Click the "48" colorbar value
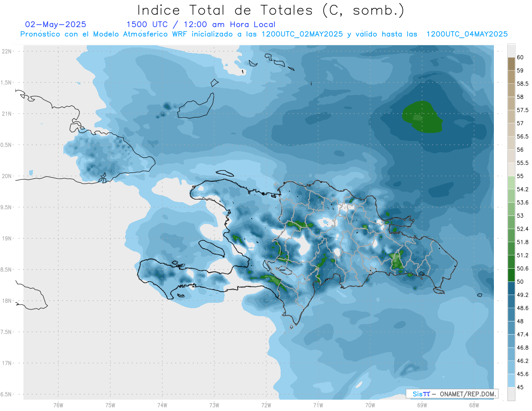Image resolution: width=532 pixels, height=411 pixels. [x=520, y=321]
